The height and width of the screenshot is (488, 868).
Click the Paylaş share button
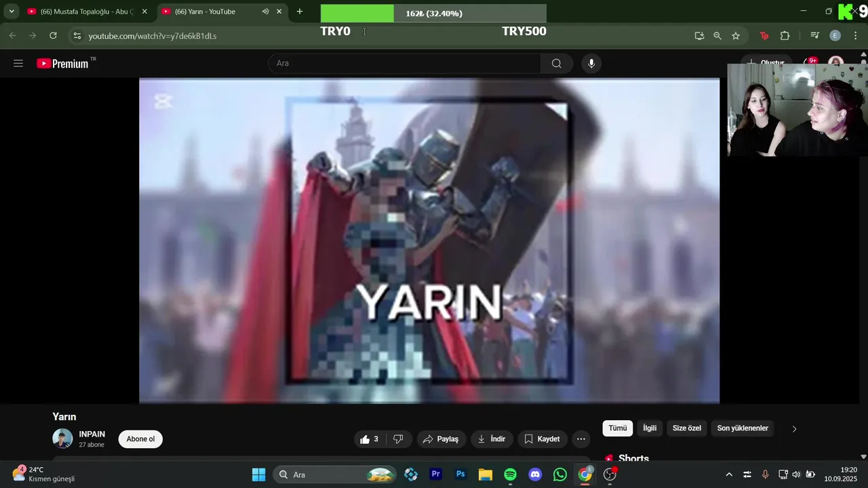pyautogui.click(x=441, y=439)
